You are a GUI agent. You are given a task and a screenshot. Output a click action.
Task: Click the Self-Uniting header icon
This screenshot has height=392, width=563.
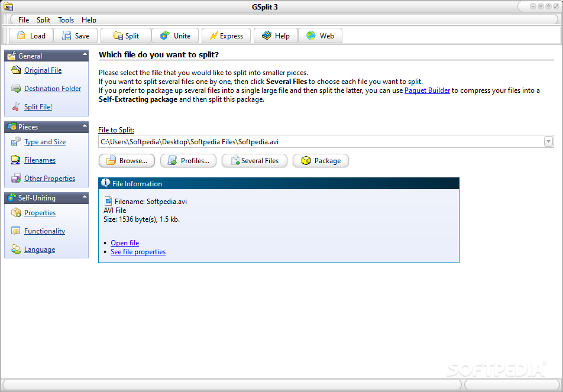pos(12,198)
